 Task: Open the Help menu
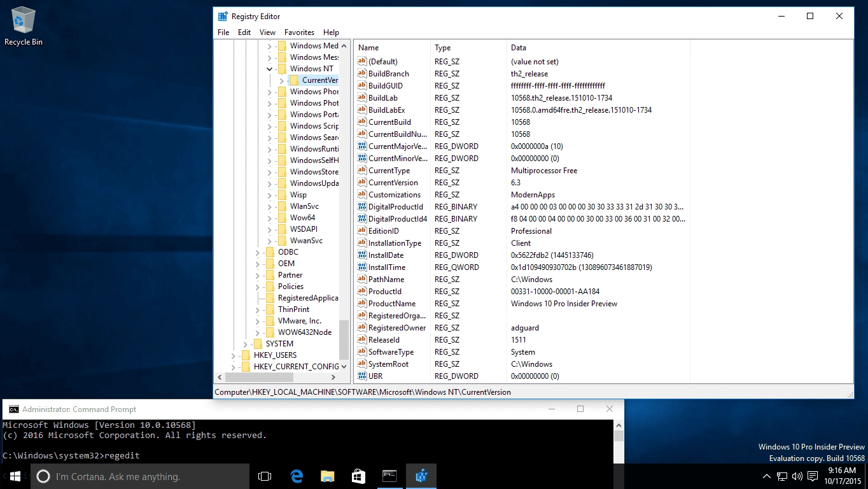coord(331,32)
